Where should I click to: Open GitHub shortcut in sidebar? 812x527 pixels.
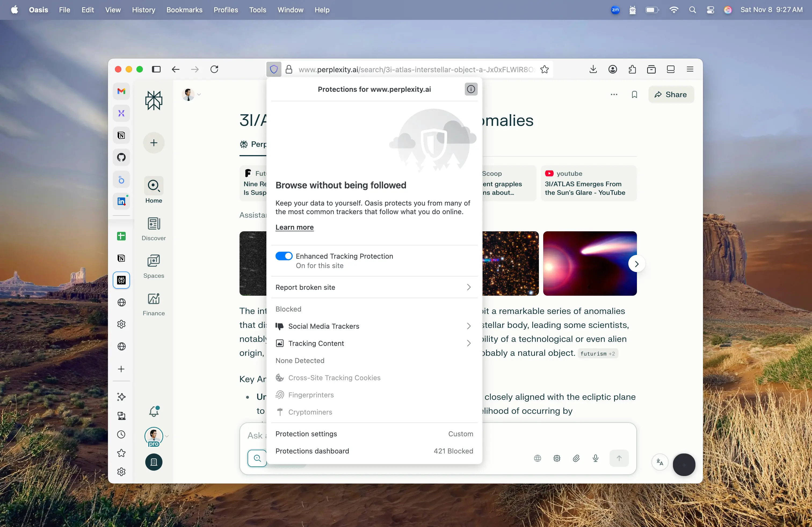(121, 158)
